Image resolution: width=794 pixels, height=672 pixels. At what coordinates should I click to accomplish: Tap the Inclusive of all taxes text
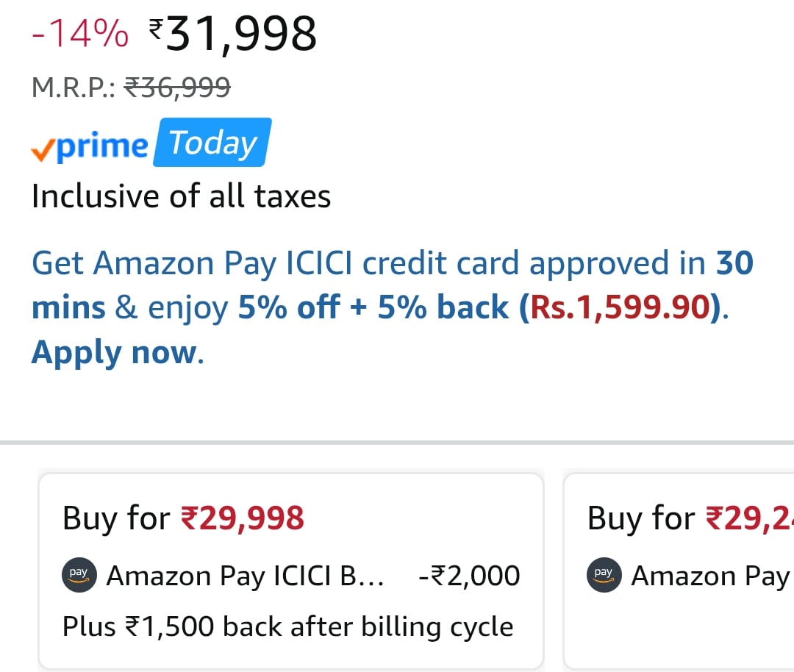pos(181,196)
